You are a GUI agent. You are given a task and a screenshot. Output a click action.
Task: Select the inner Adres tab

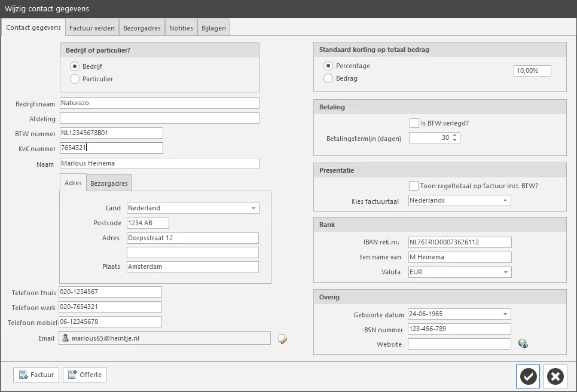(x=73, y=183)
